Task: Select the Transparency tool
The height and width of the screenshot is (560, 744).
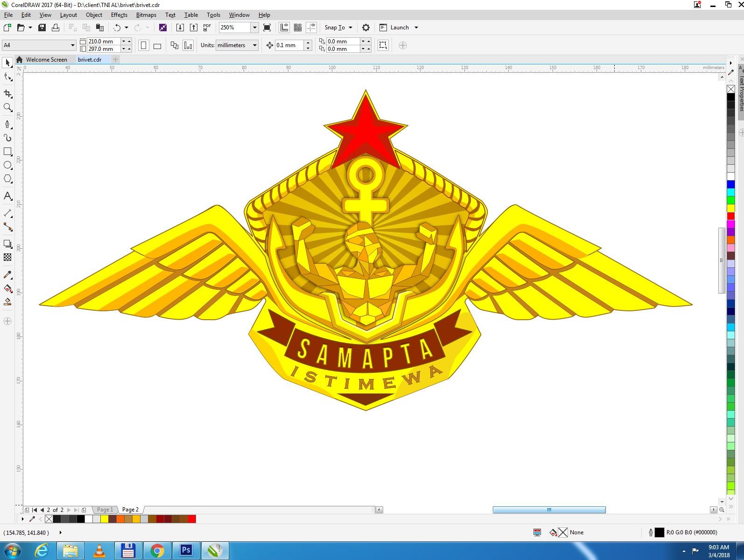Action: (x=7, y=257)
